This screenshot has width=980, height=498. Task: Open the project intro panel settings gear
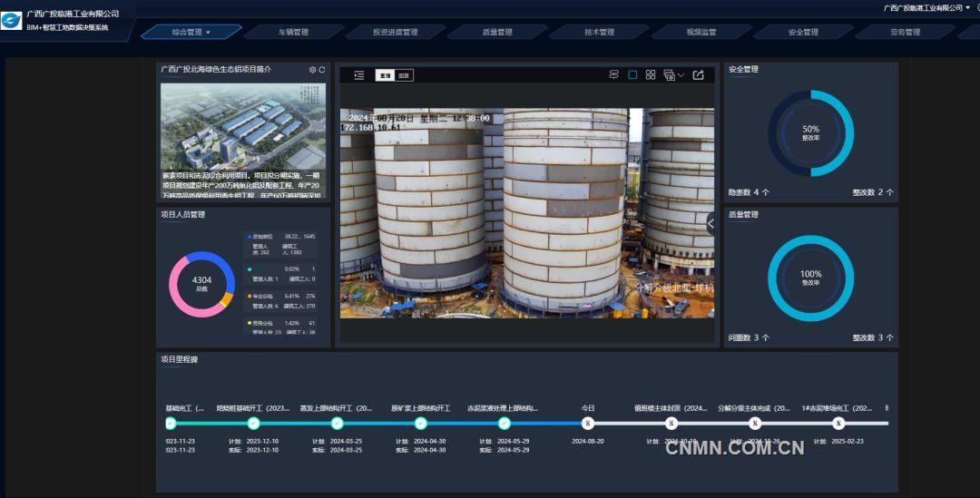[x=312, y=70]
